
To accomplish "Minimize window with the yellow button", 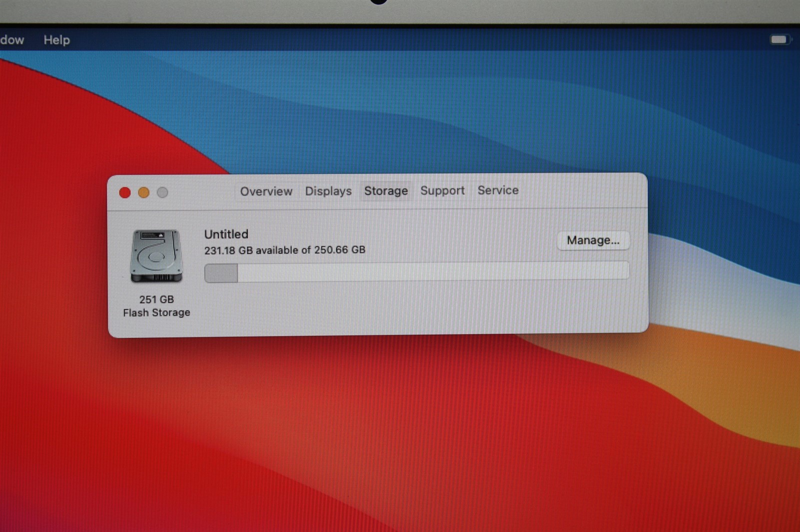I will coord(144,192).
